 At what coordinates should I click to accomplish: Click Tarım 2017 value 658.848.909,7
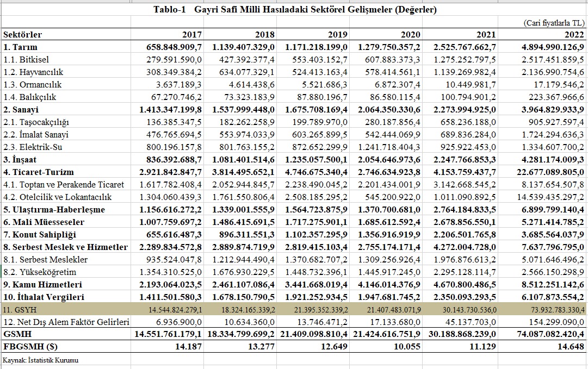(x=174, y=47)
